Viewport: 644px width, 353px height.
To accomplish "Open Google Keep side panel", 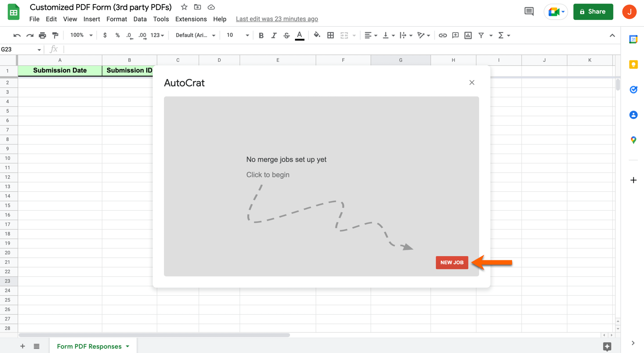I will [633, 65].
